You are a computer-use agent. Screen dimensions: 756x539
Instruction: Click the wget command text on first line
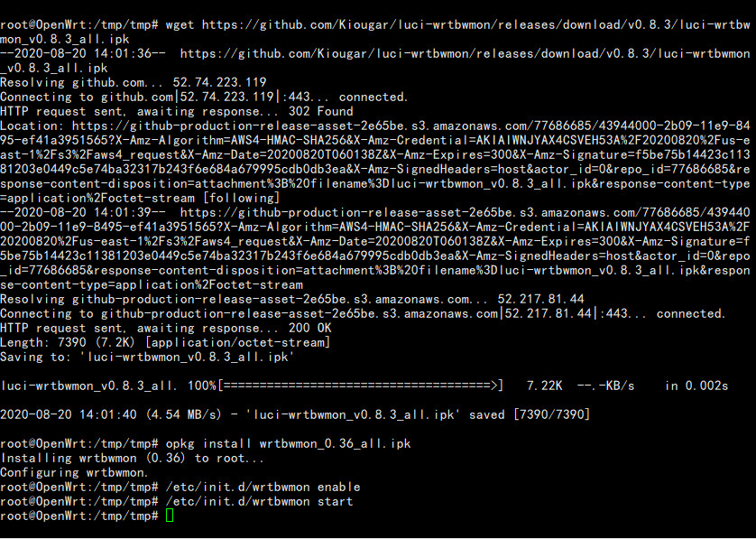pyautogui.click(x=180, y=24)
